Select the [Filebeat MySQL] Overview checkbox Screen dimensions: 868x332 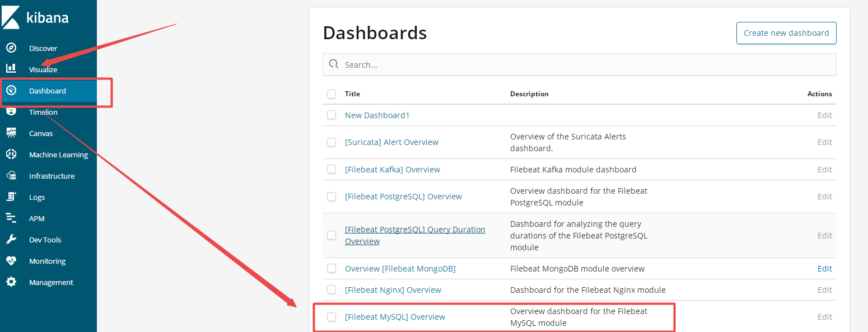click(332, 317)
